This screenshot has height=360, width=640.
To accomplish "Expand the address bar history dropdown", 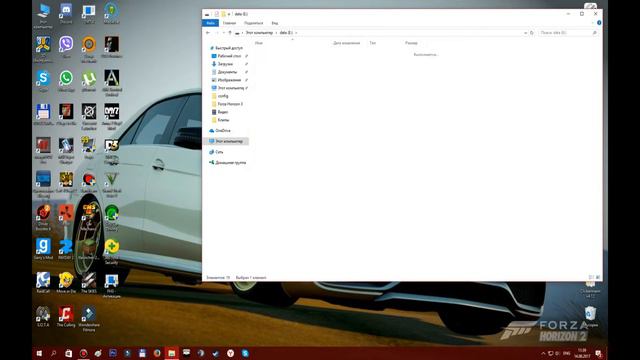I will 525,33.
